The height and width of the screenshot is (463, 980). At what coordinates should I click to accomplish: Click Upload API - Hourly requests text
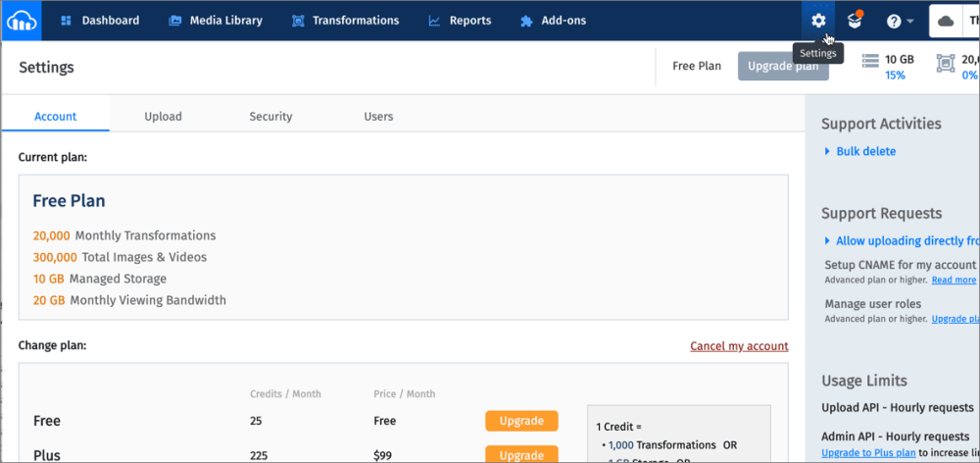(898, 407)
